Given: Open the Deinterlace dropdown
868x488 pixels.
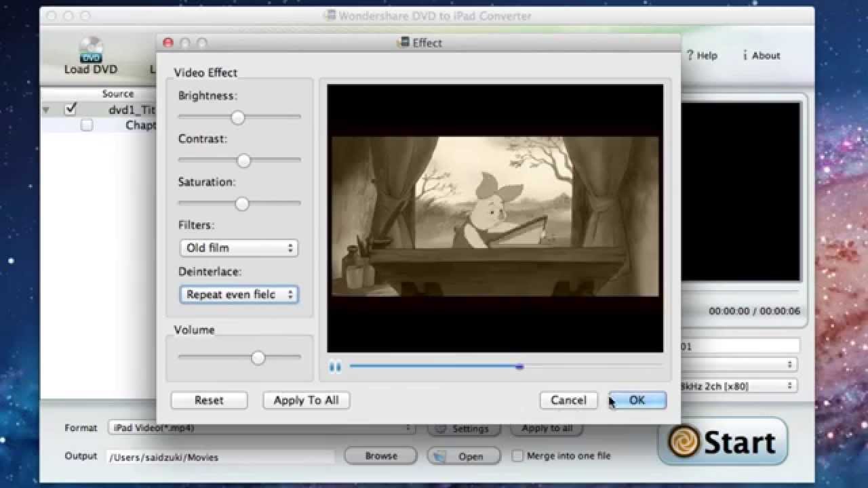Looking at the screenshot, I should [239, 294].
